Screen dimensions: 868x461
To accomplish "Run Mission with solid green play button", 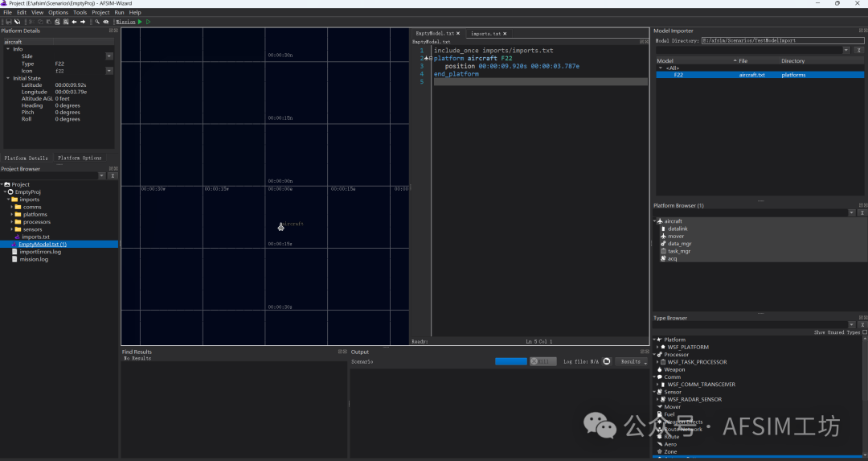I will pos(140,22).
